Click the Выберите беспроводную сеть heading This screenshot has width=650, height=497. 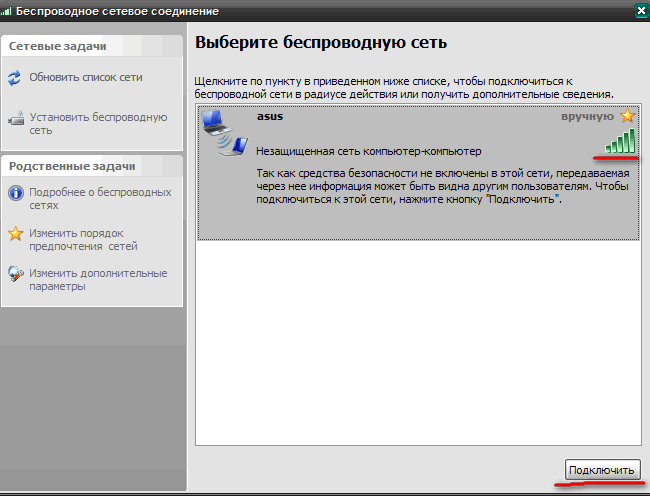pos(321,43)
